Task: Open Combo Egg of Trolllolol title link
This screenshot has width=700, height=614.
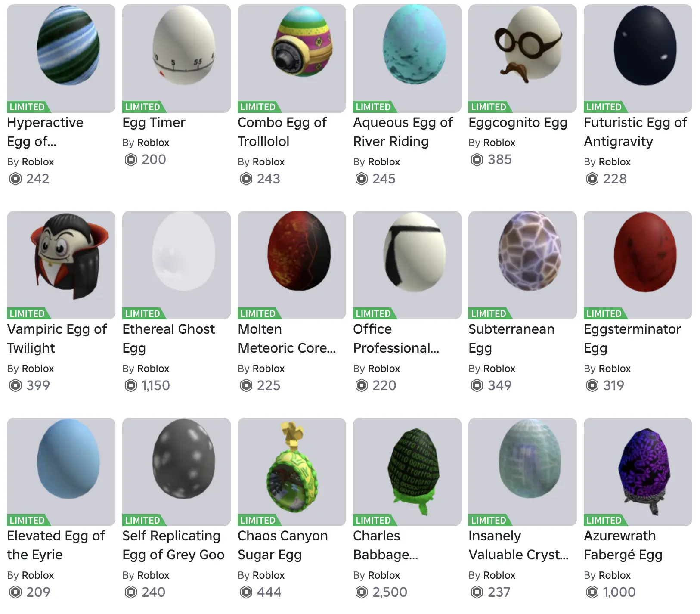Action: click(282, 132)
